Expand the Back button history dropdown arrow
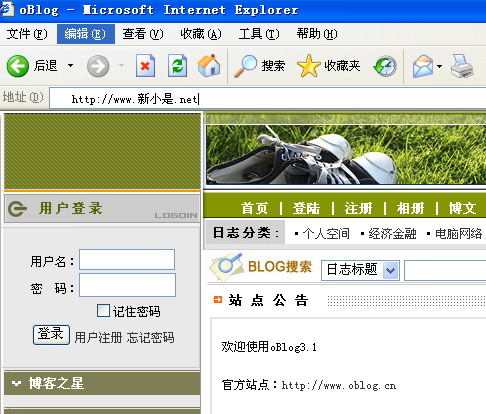486x414 pixels. (x=70, y=66)
